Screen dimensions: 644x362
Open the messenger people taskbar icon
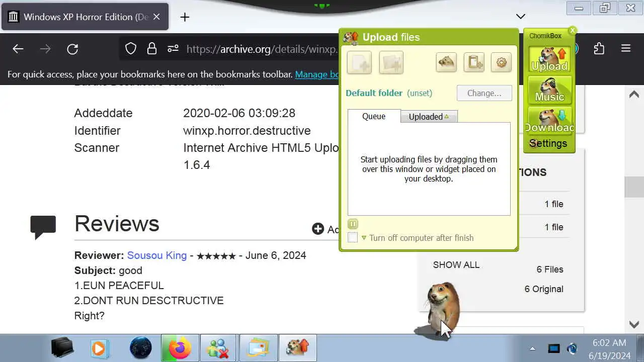coord(219,348)
